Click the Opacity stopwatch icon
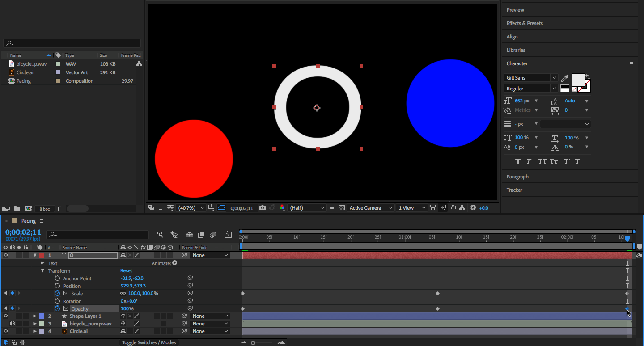Image resolution: width=644 pixels, height=346 pixels. [x=57, y=308]
